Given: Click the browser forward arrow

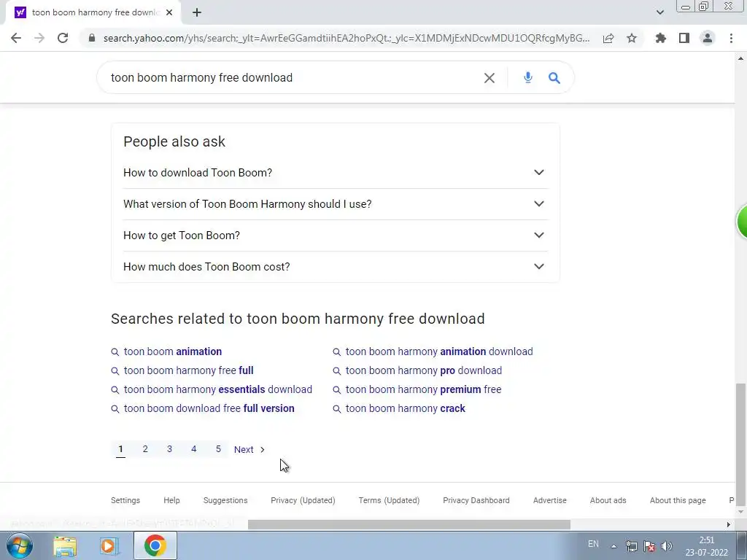Looking at the screenshot, I should (x=39, y=38).
